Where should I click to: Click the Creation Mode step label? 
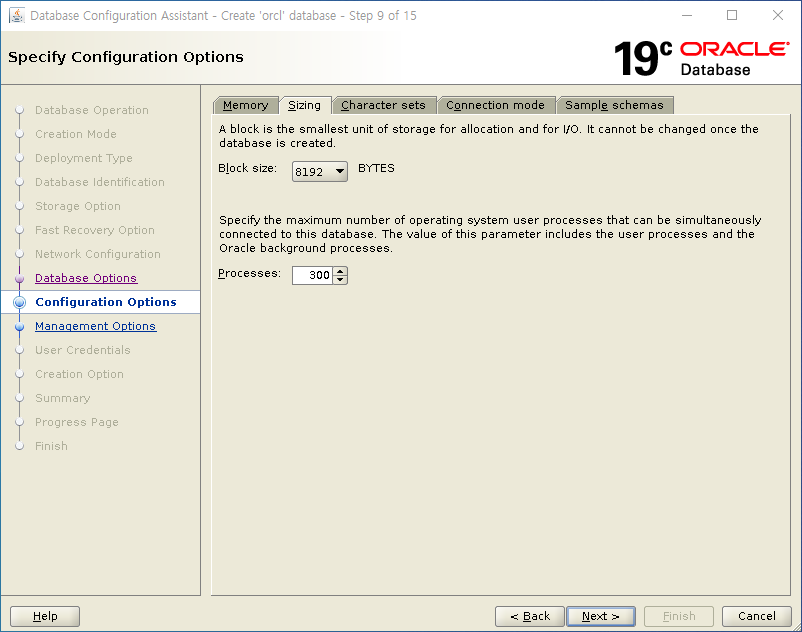(76, 134)
